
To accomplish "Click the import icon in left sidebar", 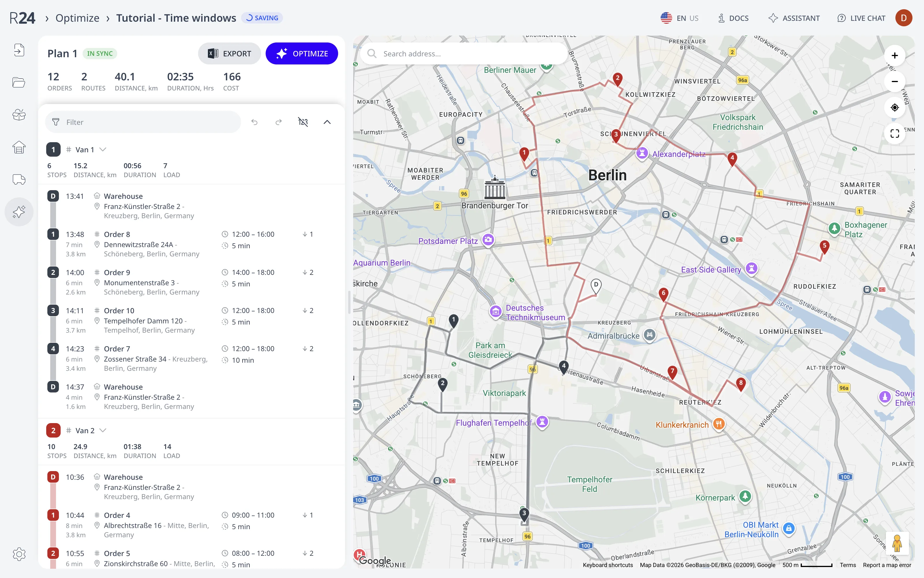I will tap(19, 50).
